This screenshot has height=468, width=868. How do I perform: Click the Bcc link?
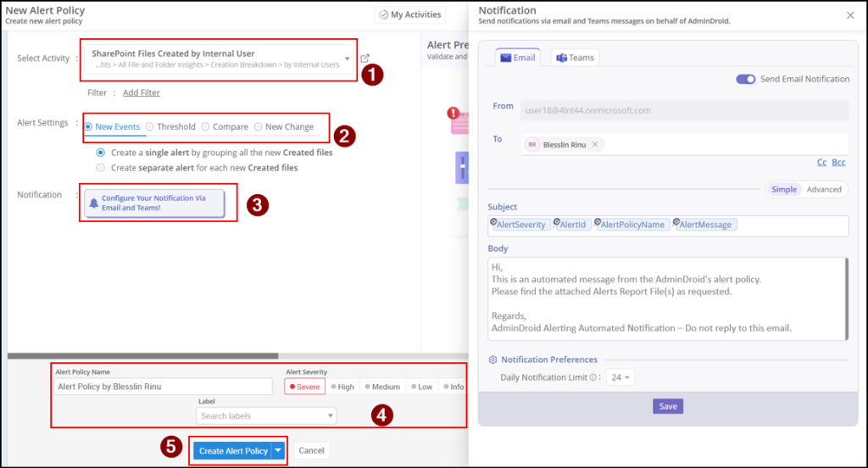pyautogui.click(x=838, y=162)
